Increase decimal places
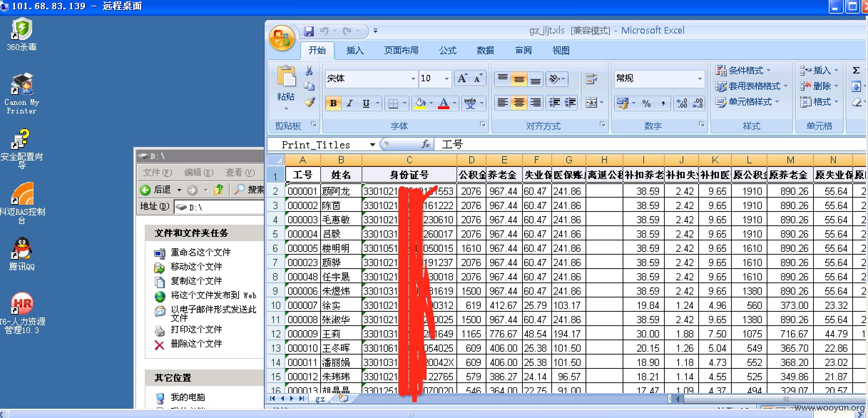This screenshot has height=418, width=868. 681,103
